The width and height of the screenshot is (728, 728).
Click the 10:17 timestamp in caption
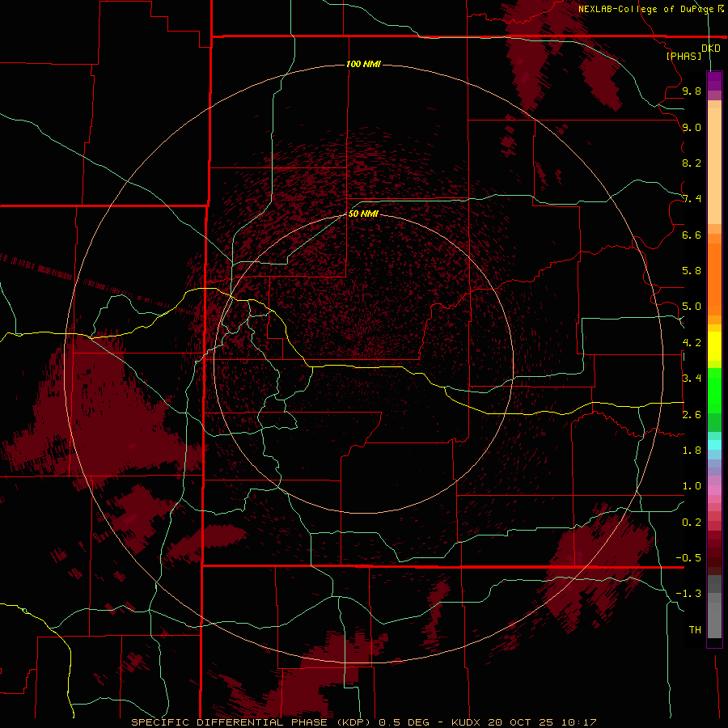(x=578, y=722)
